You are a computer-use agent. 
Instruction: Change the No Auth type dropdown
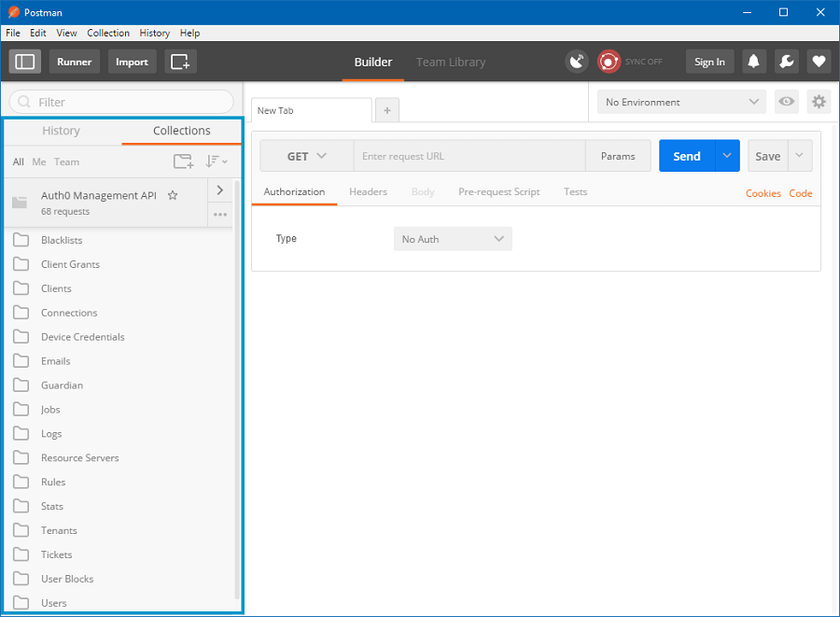(452, 238)
